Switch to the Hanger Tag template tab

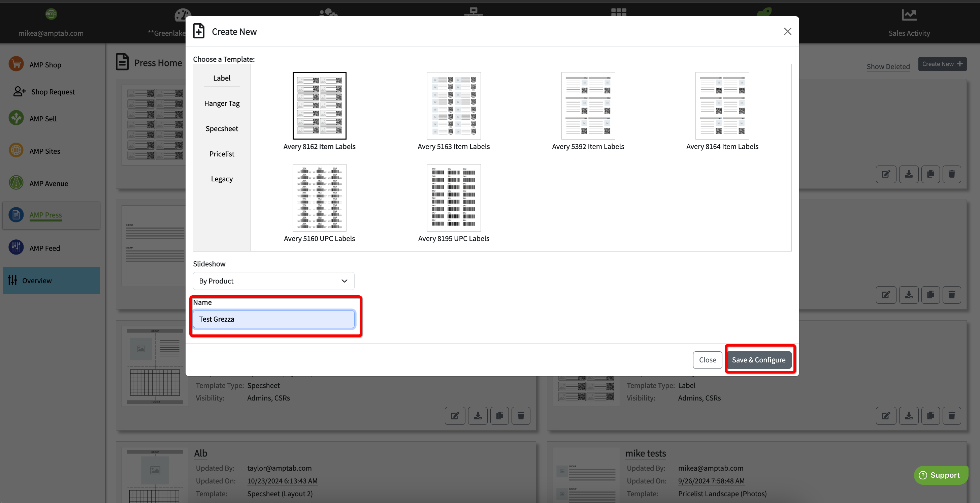(222, 103)
